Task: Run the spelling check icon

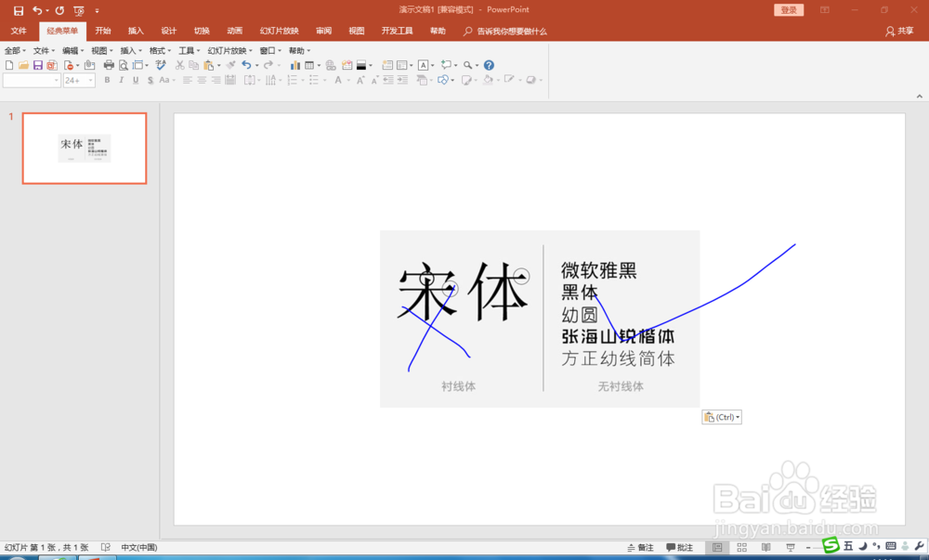Action: (x=161, y=65)
